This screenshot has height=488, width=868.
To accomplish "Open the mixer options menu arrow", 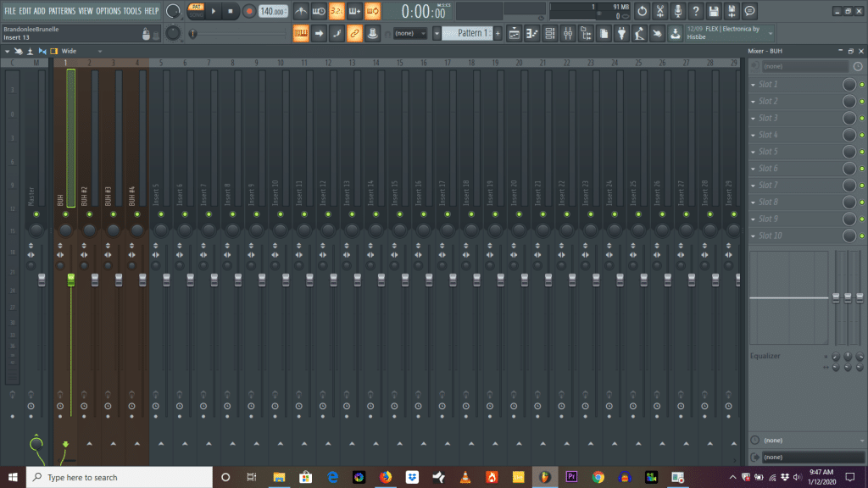I will [x=7, y=51].
